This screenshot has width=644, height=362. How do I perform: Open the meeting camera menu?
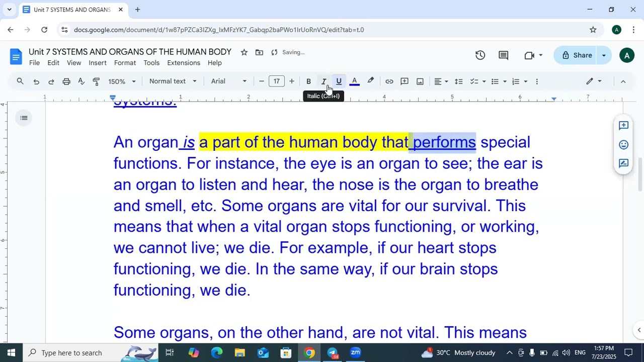(533, 55)
